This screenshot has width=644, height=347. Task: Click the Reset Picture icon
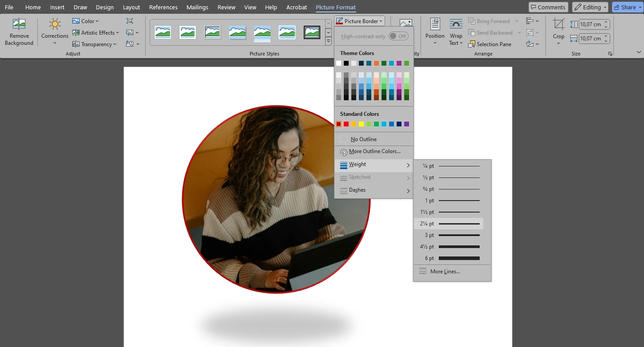point(130,44)
